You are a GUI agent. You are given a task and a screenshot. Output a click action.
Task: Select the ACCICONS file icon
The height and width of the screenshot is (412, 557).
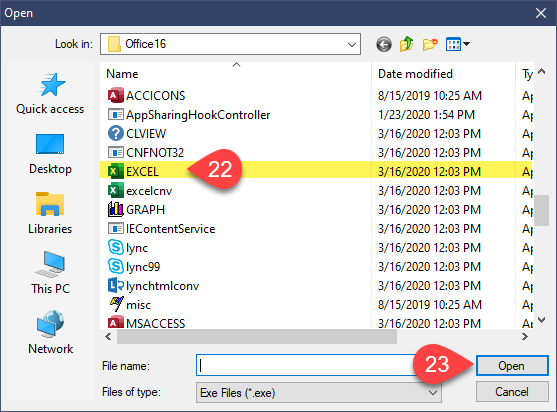coord(116,95)
